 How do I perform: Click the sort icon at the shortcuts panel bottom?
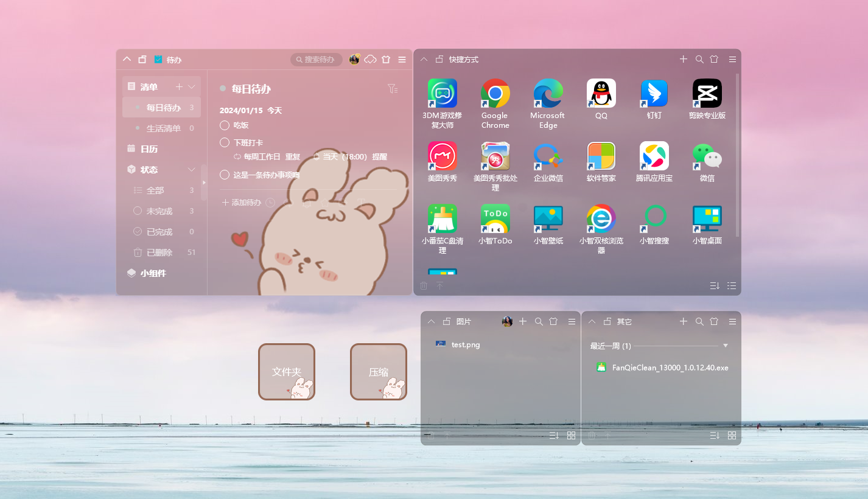click(714, 285)
